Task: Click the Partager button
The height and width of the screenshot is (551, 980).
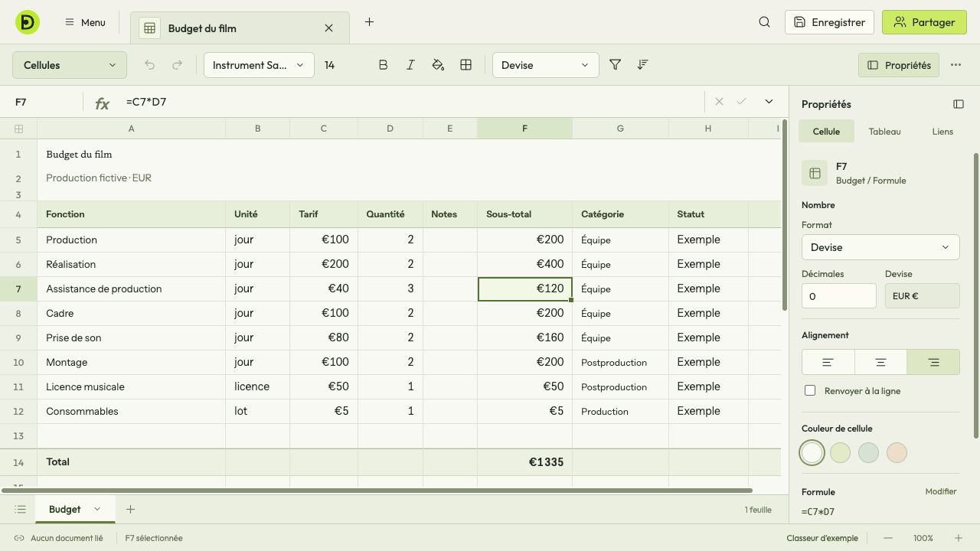Action: tap(924, 22)
